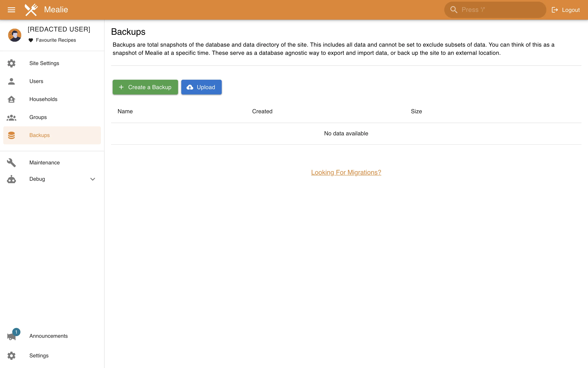The image size is (588, 368).
Task: Expand the Debug submenu chevron
Action: tap(92, 179)
